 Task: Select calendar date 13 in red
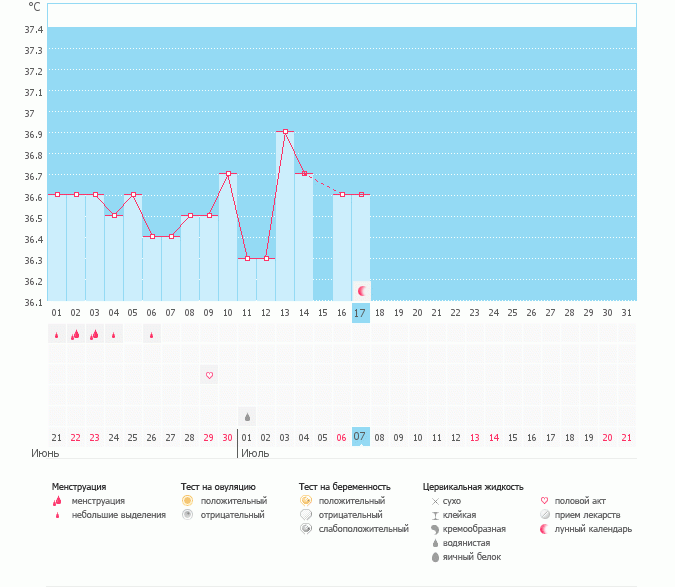pyautogui.click(x=474, y=438)
